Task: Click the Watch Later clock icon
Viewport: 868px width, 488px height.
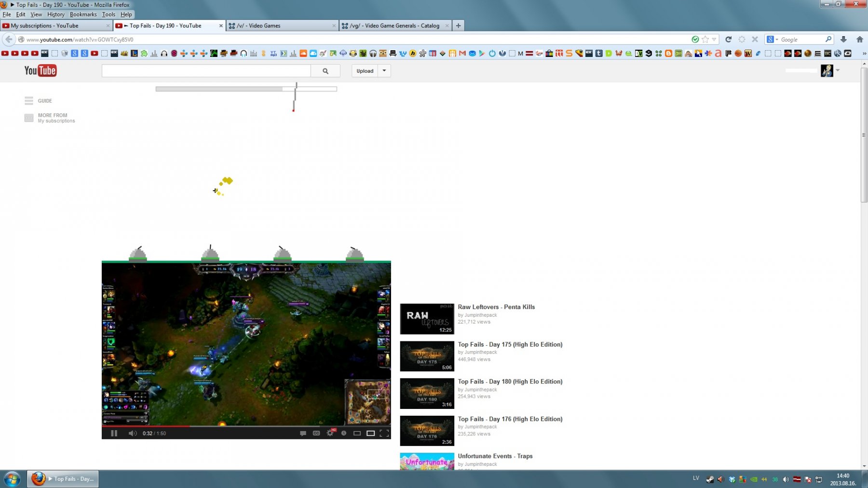Action: click(344, 433)
